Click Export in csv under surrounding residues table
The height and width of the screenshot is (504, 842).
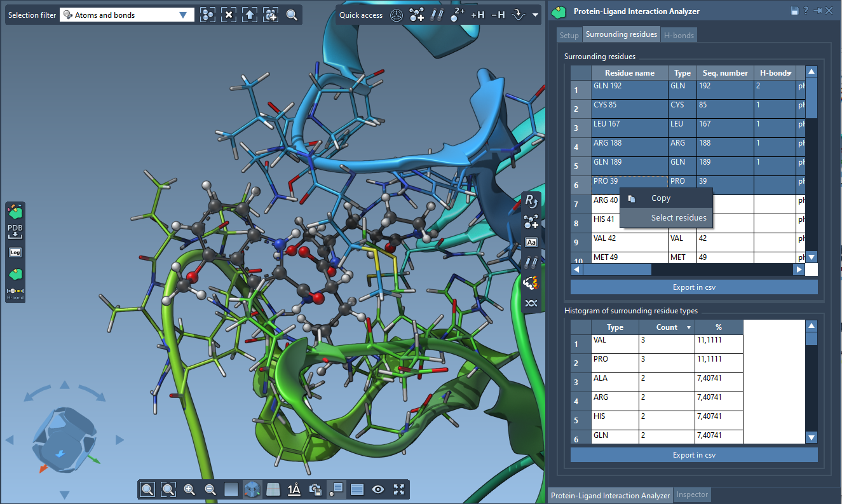point(693,287)
